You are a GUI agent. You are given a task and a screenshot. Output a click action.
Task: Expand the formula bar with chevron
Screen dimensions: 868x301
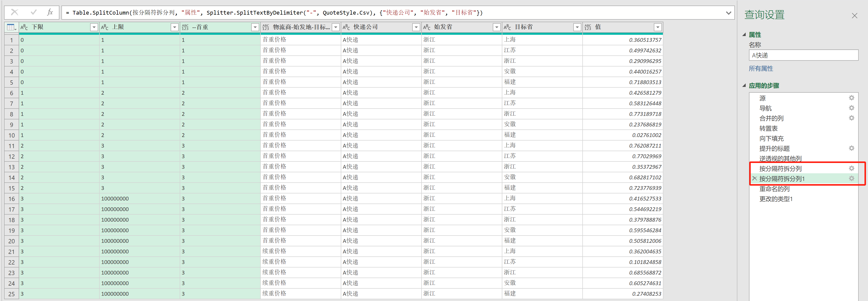(x=729, y=13)
